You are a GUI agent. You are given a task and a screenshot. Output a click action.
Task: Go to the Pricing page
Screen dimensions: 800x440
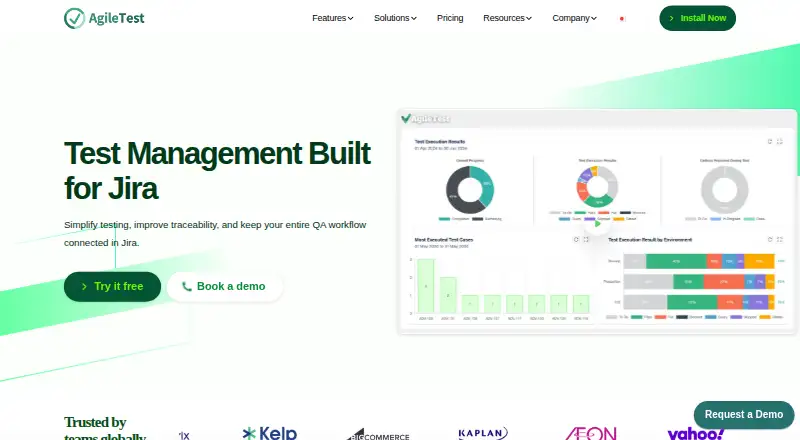coord(450,18)
